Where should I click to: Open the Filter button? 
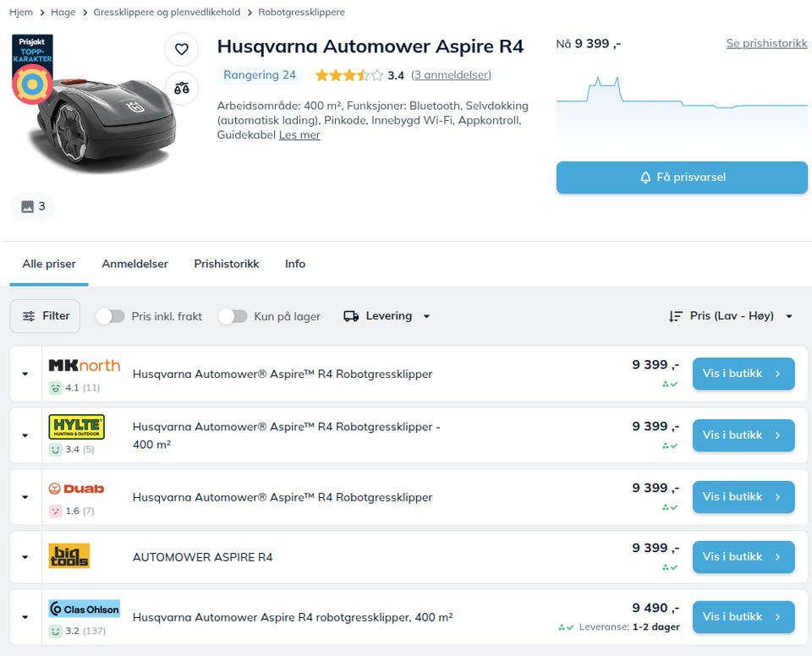coord(45,316)
